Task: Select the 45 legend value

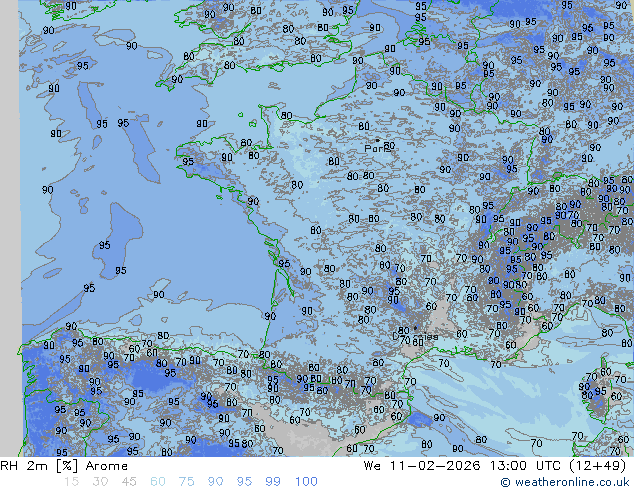Action: click(129, 482)
